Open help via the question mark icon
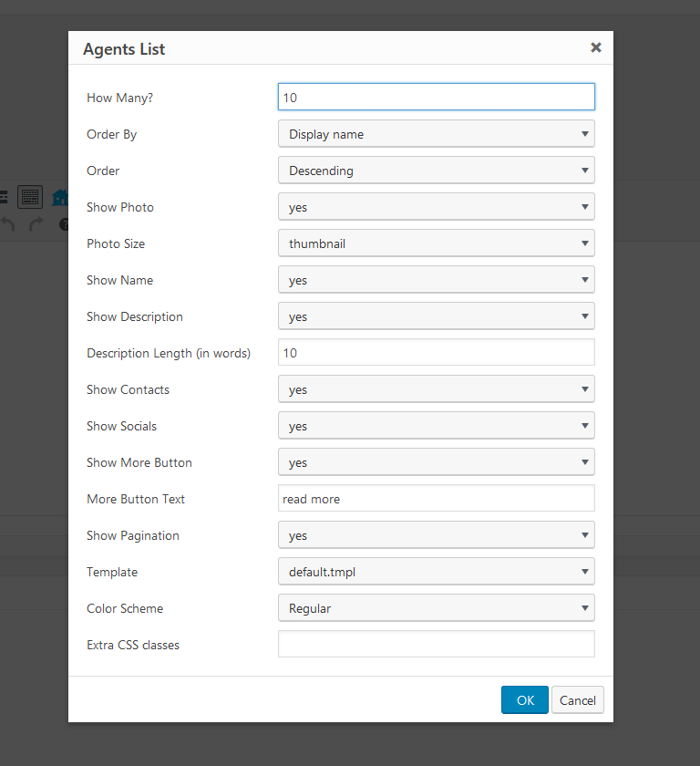This screenshot has width=700, height=766. pyautogui.click(x=64, y=224)
